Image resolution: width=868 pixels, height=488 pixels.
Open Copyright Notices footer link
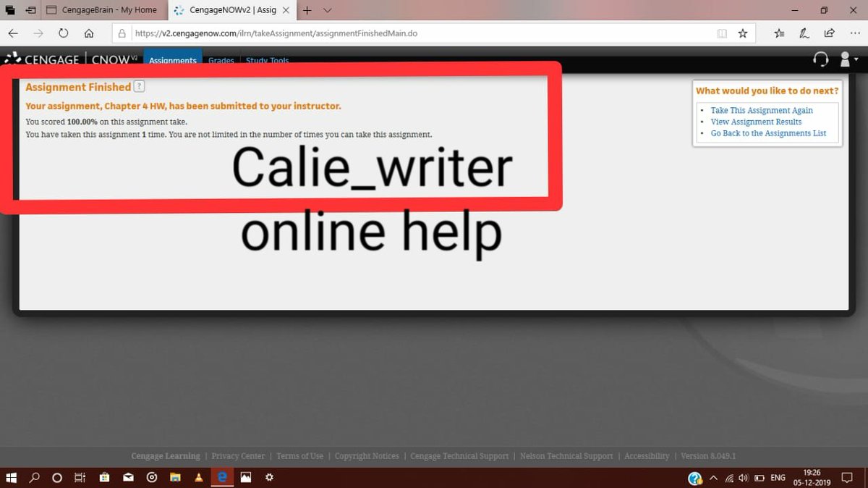click(367, 456)
